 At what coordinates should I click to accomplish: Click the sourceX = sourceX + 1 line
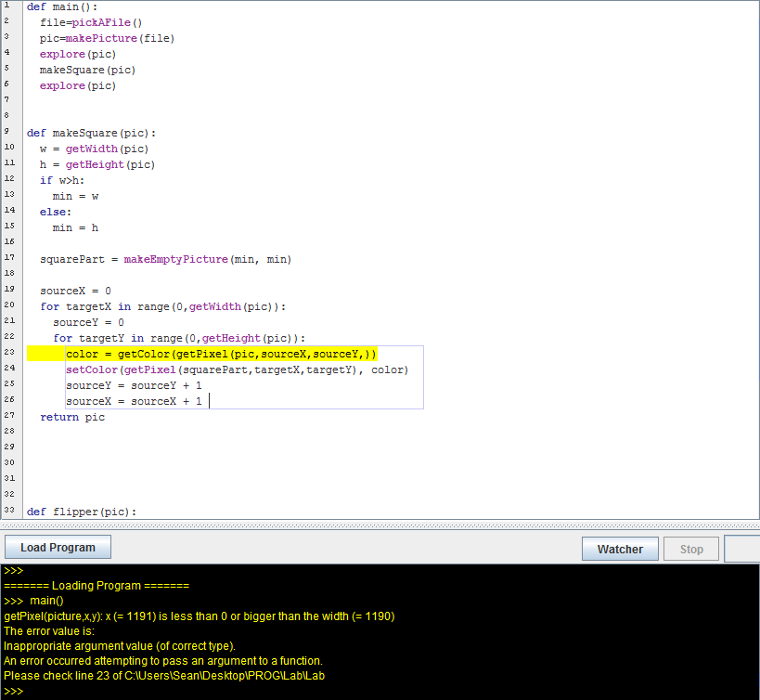coord(134,401)
